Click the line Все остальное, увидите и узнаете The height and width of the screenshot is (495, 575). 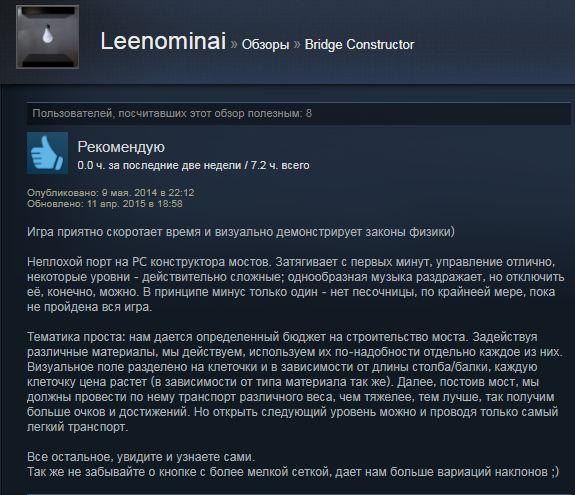click(140, 457)
